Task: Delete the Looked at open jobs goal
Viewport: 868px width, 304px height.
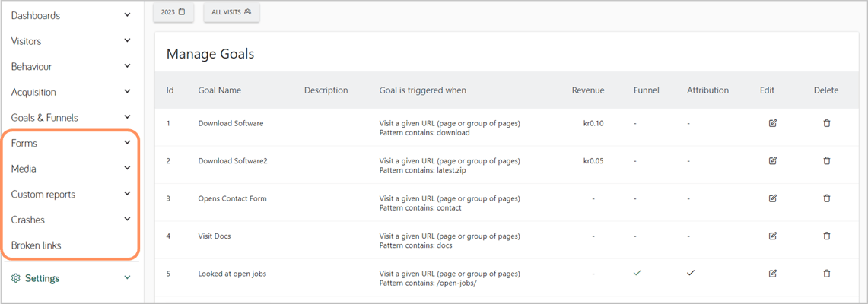Action: 826,273
